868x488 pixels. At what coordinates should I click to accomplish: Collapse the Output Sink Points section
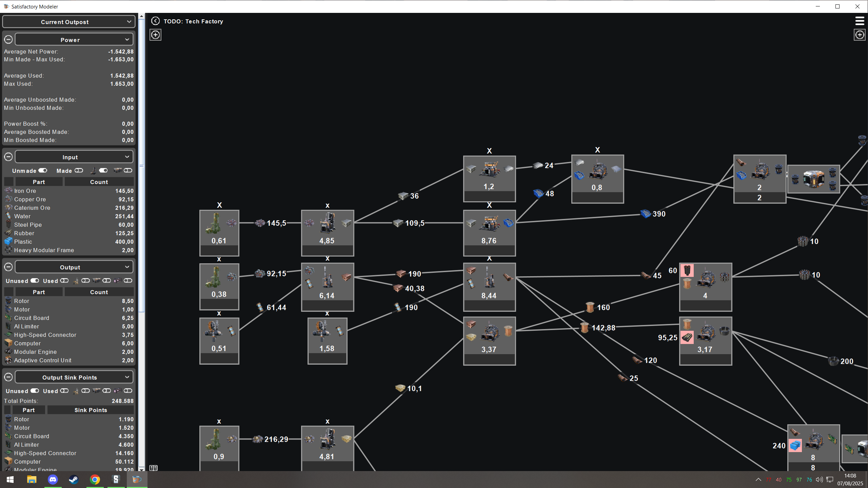(8, 377)
